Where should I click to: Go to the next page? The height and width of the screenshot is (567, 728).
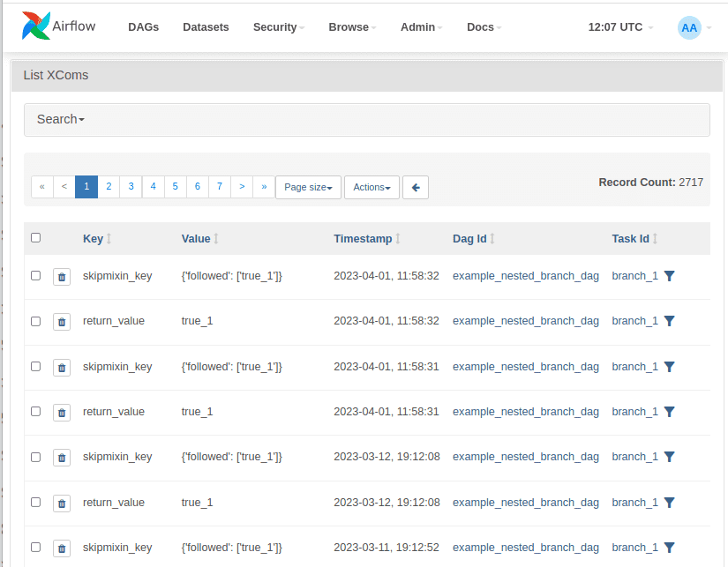click(x=242, y=187)
